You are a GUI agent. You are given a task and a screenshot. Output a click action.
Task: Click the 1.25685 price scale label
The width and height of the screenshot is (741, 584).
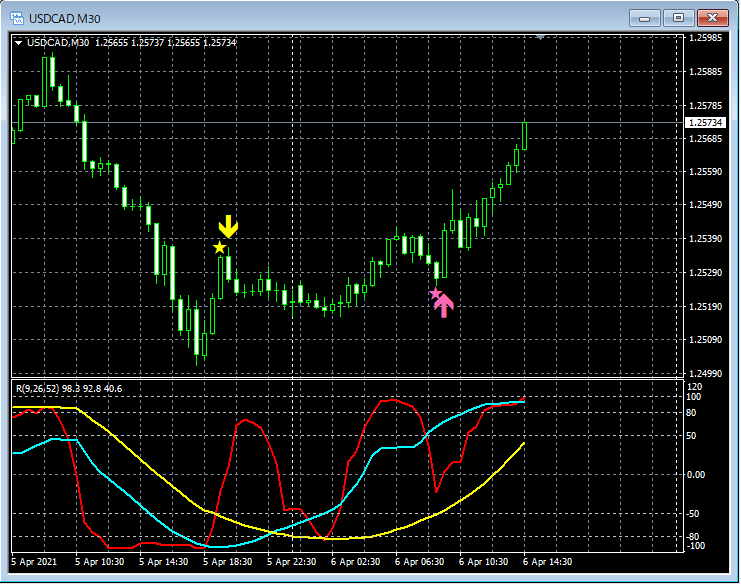[x=706, y=138]
